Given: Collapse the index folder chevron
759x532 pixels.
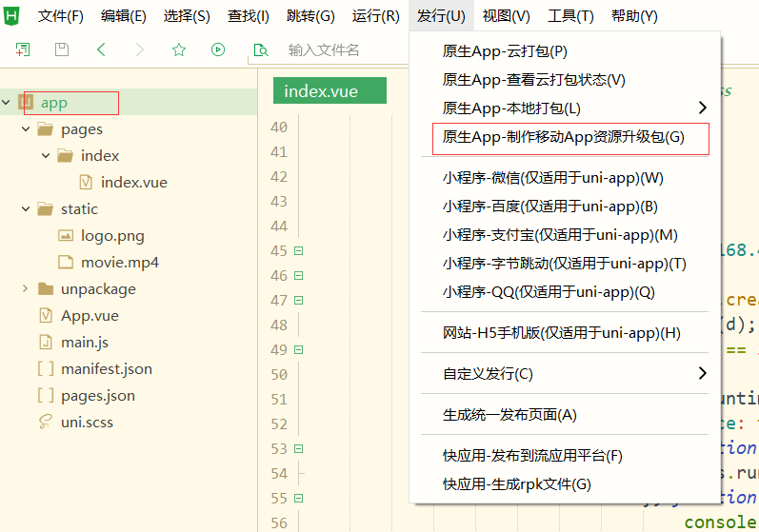Looking at the screenshot, I should tap(46, 156).
